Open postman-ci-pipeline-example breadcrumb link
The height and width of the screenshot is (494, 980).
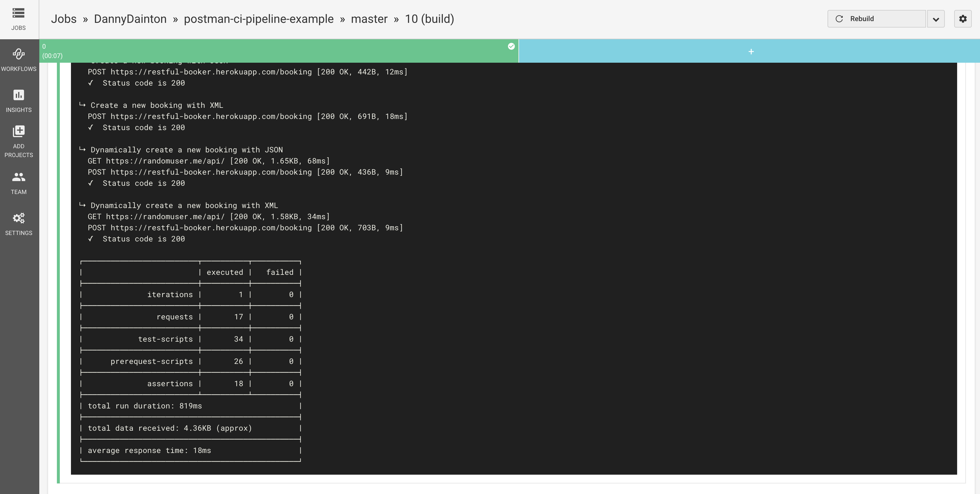coord(259,19)
